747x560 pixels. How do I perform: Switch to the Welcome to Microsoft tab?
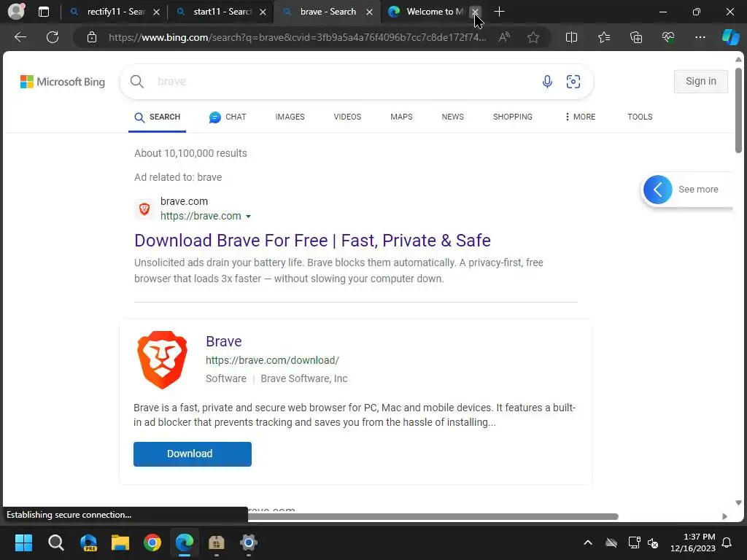click(x=426, y=12)
